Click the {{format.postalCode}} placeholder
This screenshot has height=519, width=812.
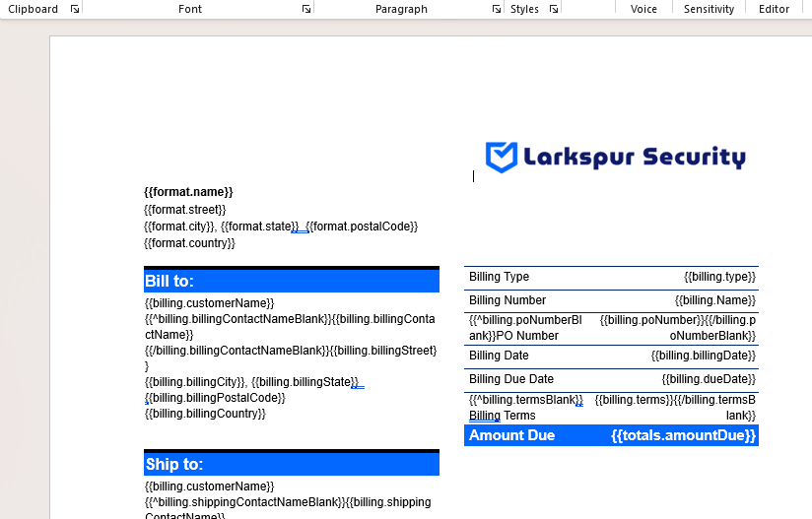click(362, 227)
